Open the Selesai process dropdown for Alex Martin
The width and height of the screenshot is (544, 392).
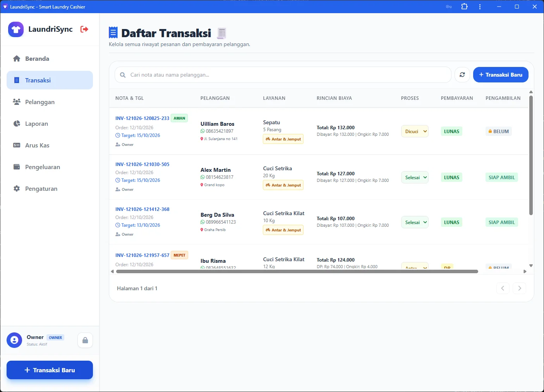pos(415,178)
